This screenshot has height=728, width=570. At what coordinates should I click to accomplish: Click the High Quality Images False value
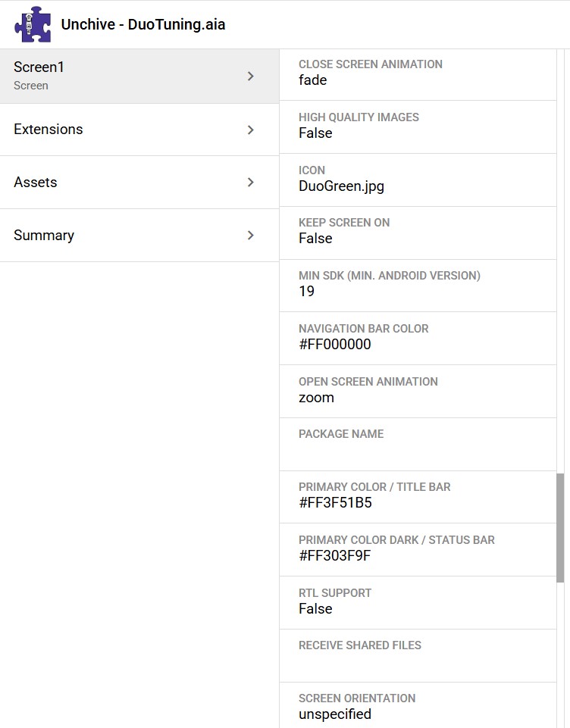pos(315,133)
